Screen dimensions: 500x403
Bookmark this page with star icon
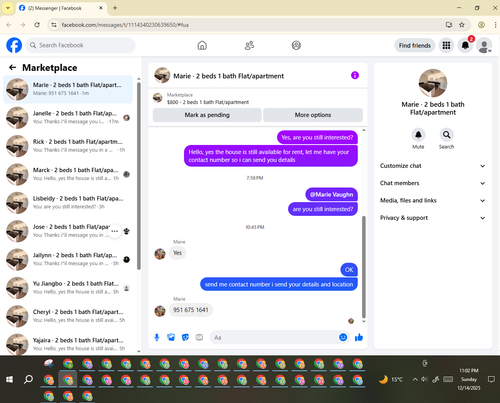462,25
